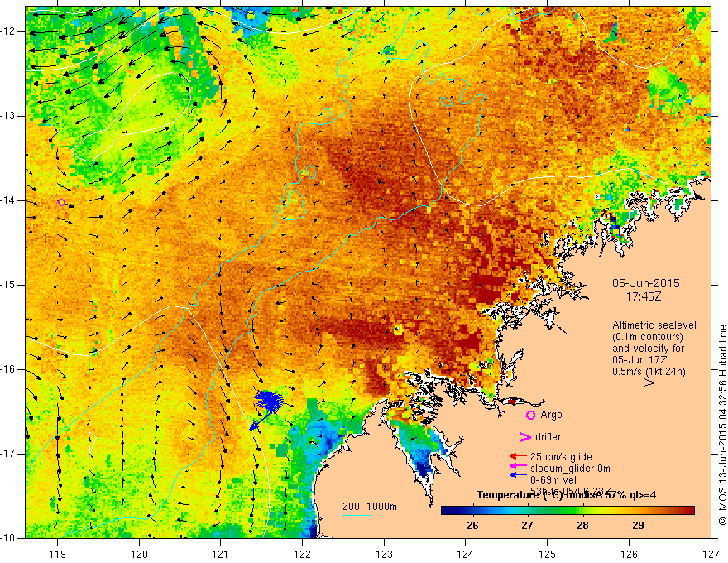728x563 pixels.
Task: Click the red arrow beside 25 cm/s glide
Action: 518,457
